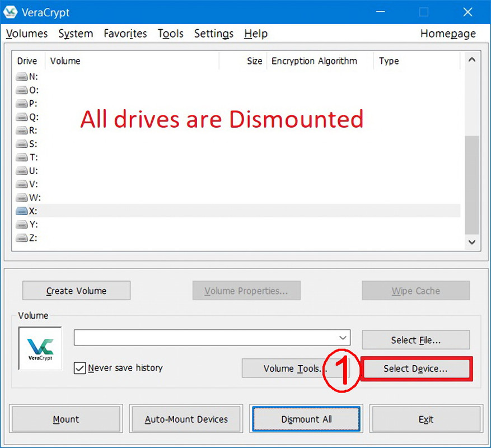
Task: Open the Help menu
Action: 256,34
